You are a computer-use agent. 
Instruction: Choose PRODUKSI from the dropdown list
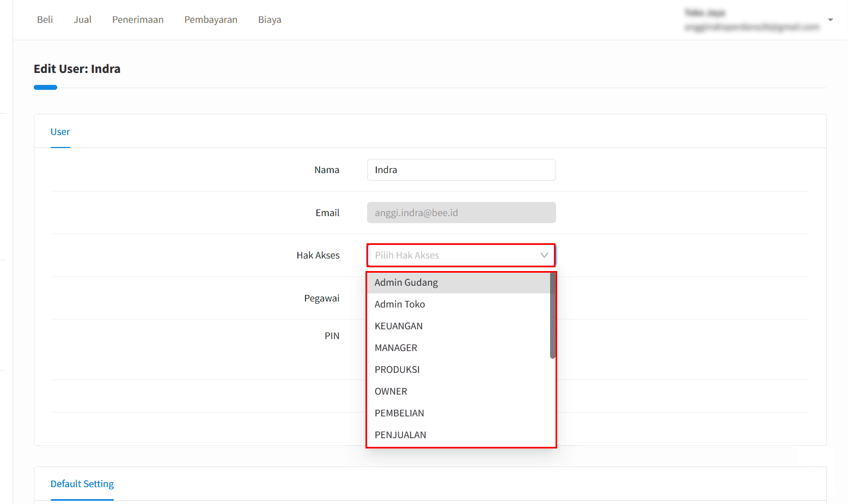(x=397, y=370)
